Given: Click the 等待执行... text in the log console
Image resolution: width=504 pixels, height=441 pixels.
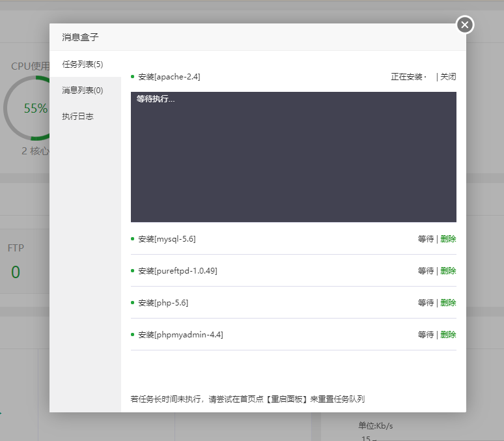Looking at the screenshot, I should point(156,99).
